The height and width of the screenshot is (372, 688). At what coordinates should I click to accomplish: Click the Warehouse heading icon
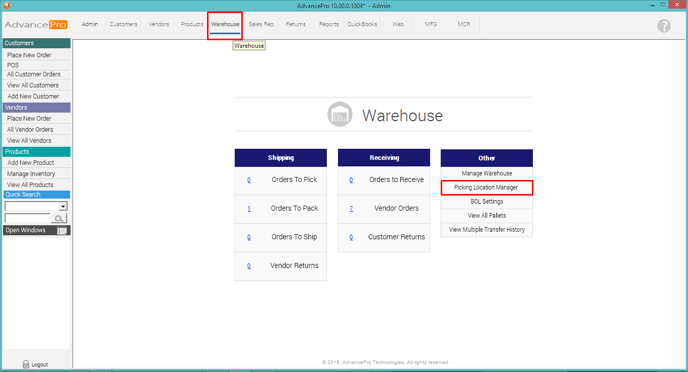coord(340,114)
